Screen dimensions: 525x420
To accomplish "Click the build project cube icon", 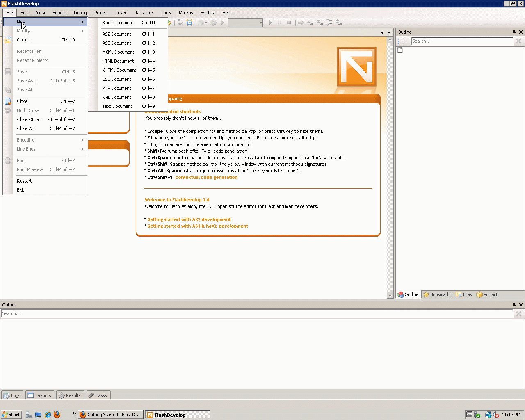I will (x=201, y=23).
